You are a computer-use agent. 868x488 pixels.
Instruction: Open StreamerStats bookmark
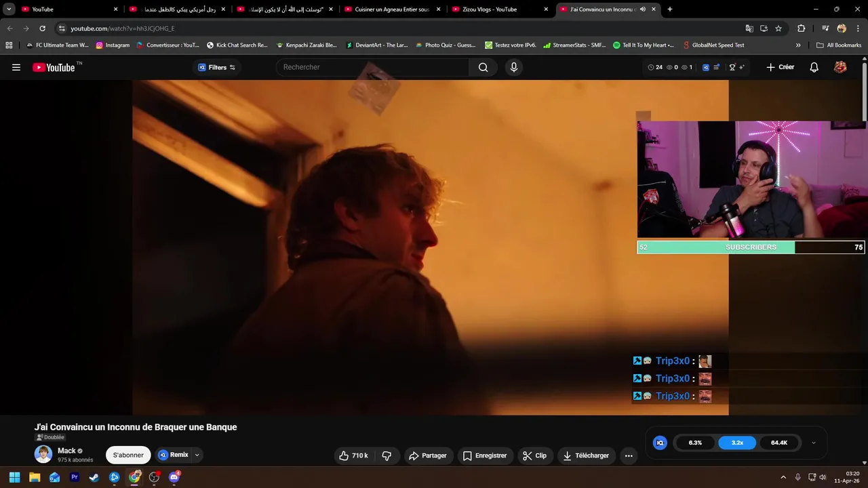click(574, 45)
